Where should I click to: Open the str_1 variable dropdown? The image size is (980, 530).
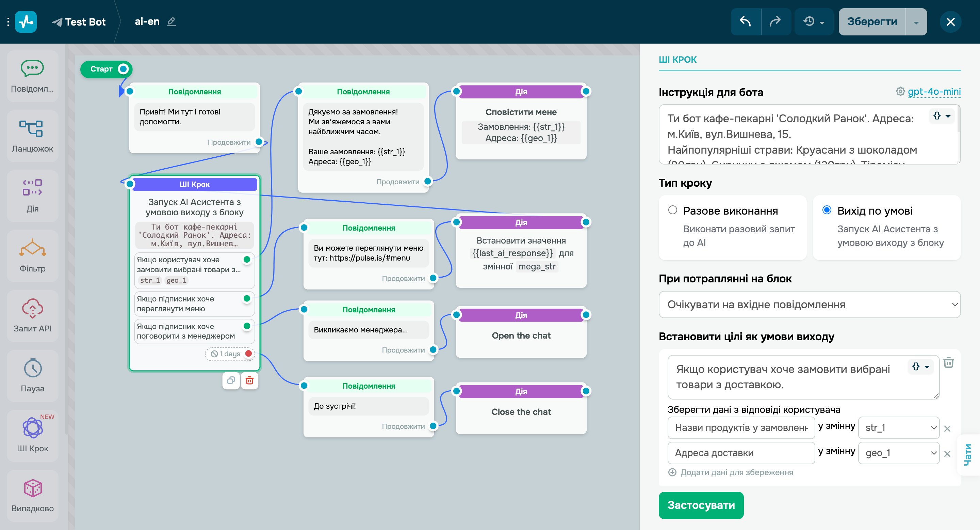pos(899,427)
